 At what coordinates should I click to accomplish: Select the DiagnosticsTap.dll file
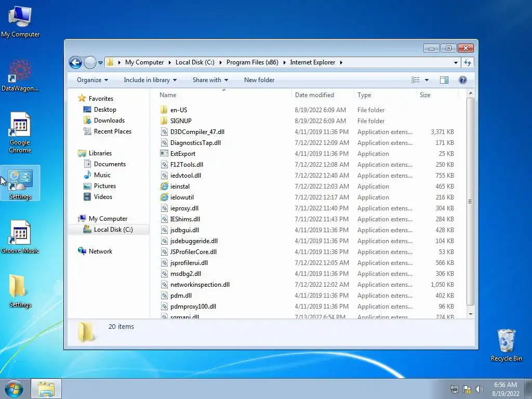pos(195,143)
